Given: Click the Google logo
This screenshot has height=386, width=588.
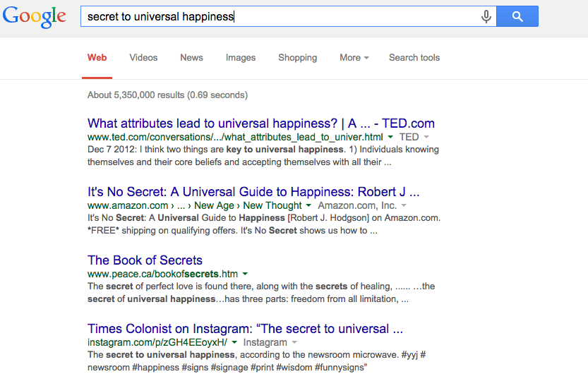Looking at the screenshot, I should point(34,17).
